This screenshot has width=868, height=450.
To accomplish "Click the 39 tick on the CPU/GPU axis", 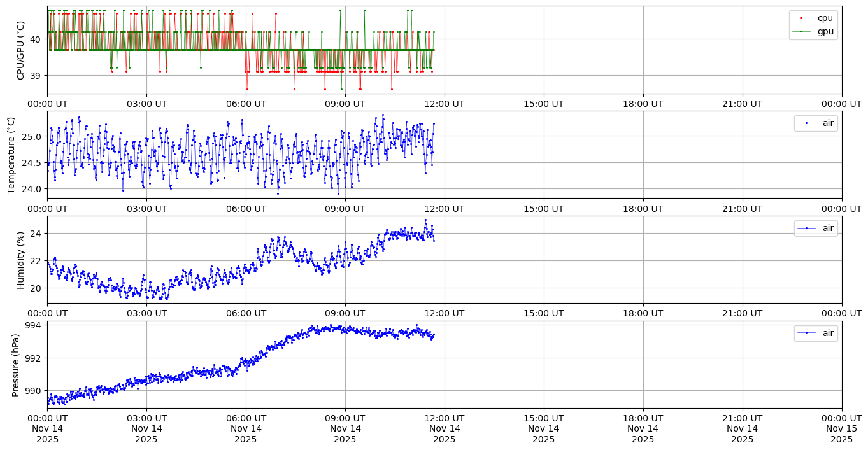I will click(36, 76).
